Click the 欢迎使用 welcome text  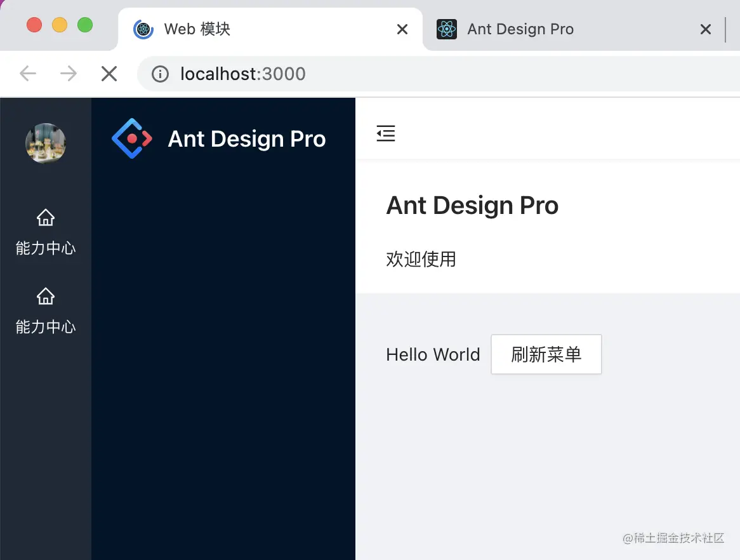[x=421, y=259]
